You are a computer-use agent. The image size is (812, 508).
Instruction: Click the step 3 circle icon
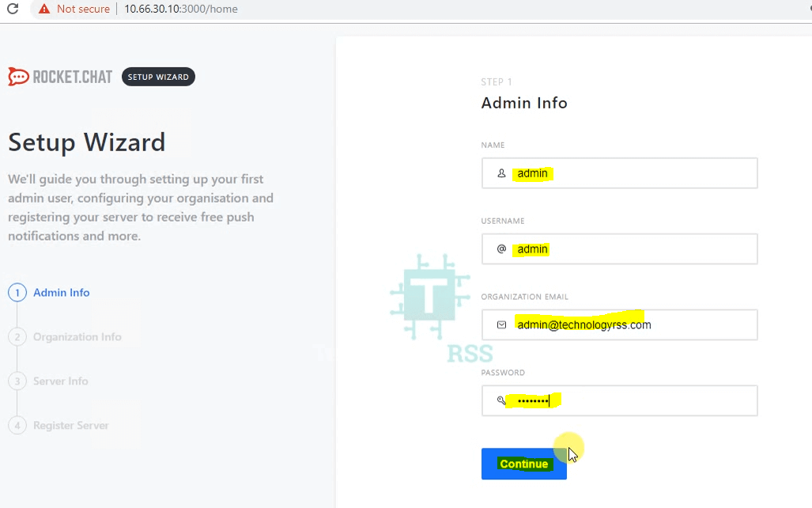pyautogui.click(x=17, y=381)
